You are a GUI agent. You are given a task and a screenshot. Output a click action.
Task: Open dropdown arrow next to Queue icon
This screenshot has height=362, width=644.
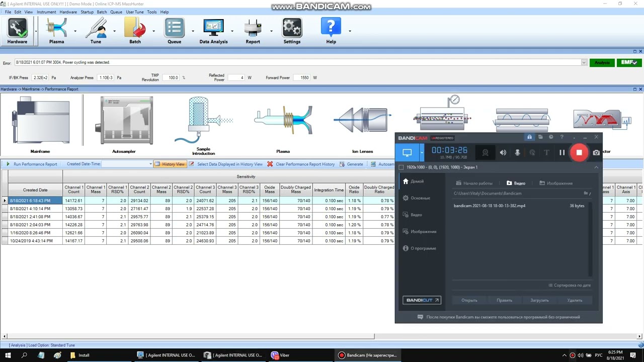click(193, 31)
